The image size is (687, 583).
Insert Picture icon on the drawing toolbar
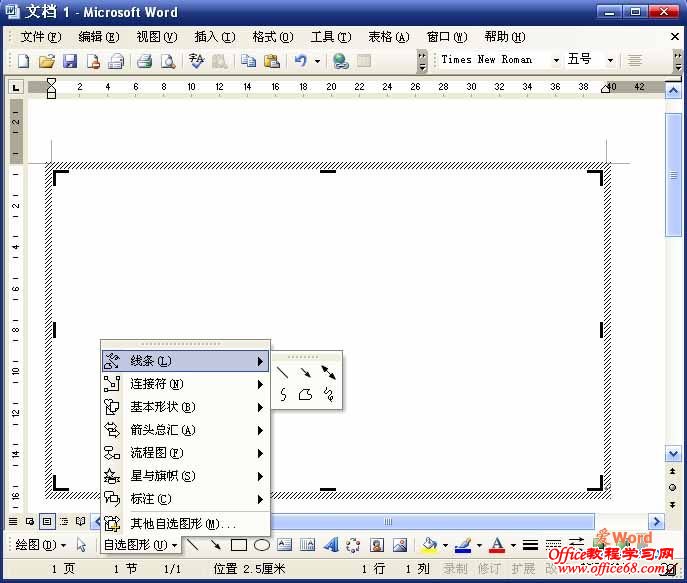point(400,545)
